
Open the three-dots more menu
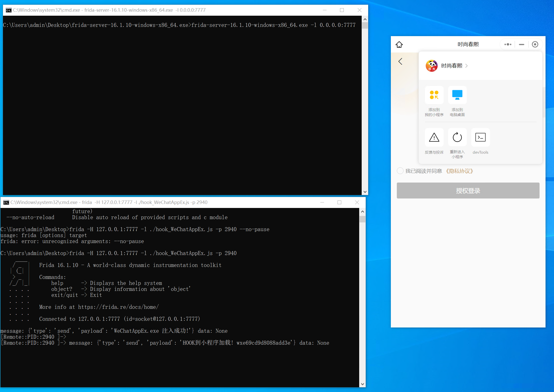508,45
